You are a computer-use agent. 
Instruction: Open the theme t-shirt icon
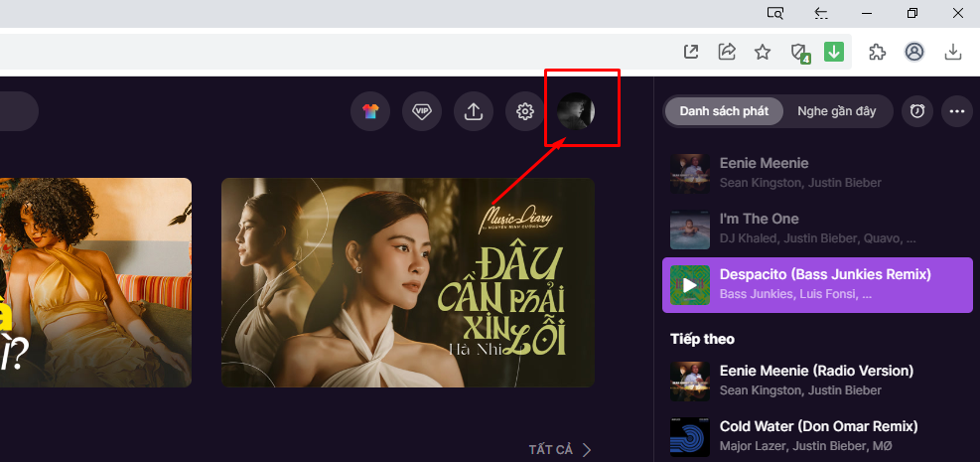click(x=370, y=111)
